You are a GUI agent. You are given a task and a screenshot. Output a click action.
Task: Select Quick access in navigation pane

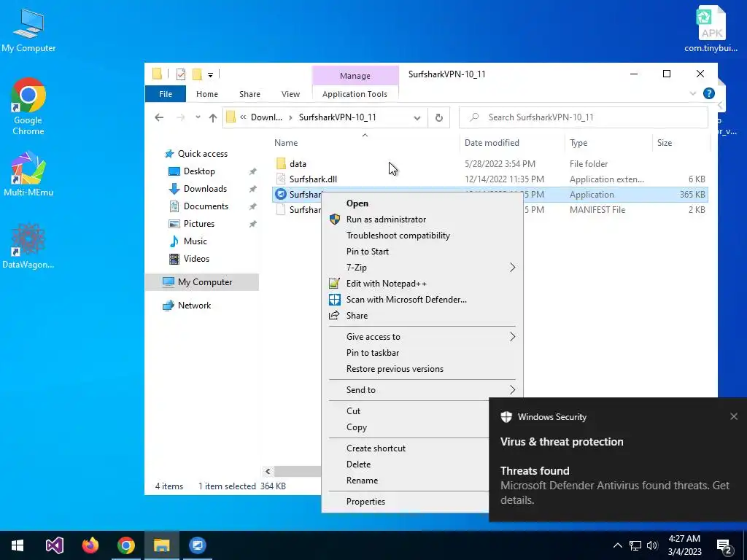click(x=203, y=154)
